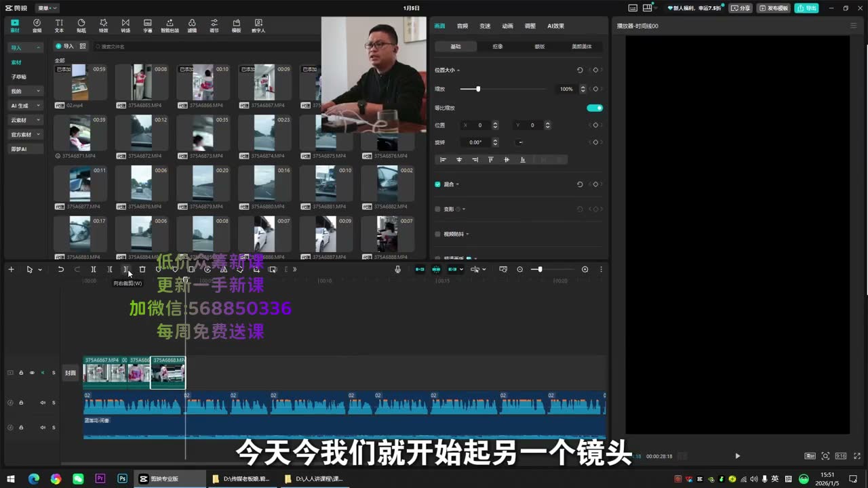This screenshot has width=868, height=488.
Task: Mute the first audio track speaker icon
Action: click(43, 403)
